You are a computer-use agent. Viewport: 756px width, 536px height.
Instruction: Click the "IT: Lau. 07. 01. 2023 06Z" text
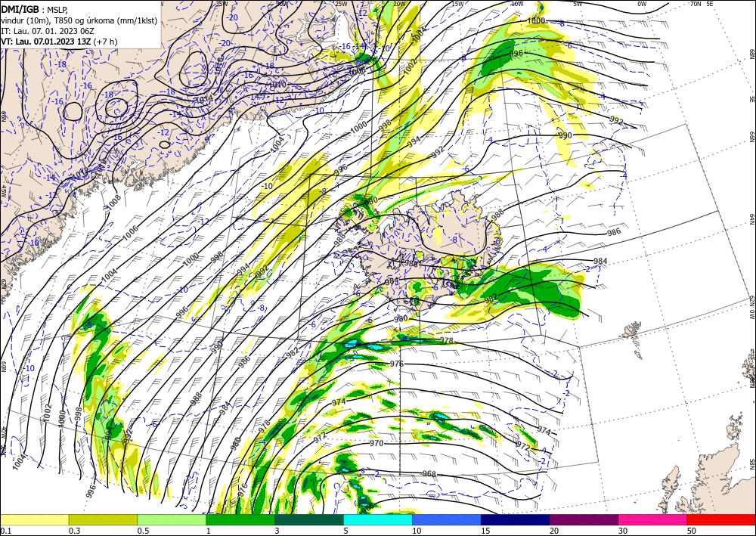[47, 31]
